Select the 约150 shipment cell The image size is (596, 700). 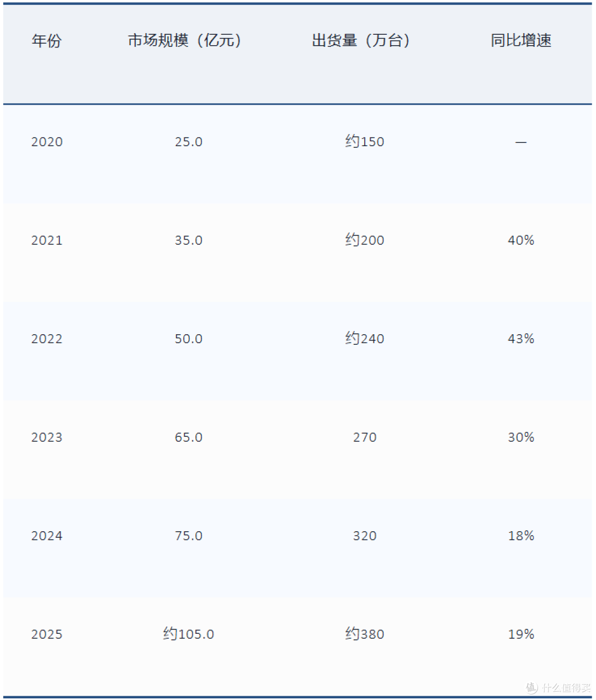[x=365, y=141]
